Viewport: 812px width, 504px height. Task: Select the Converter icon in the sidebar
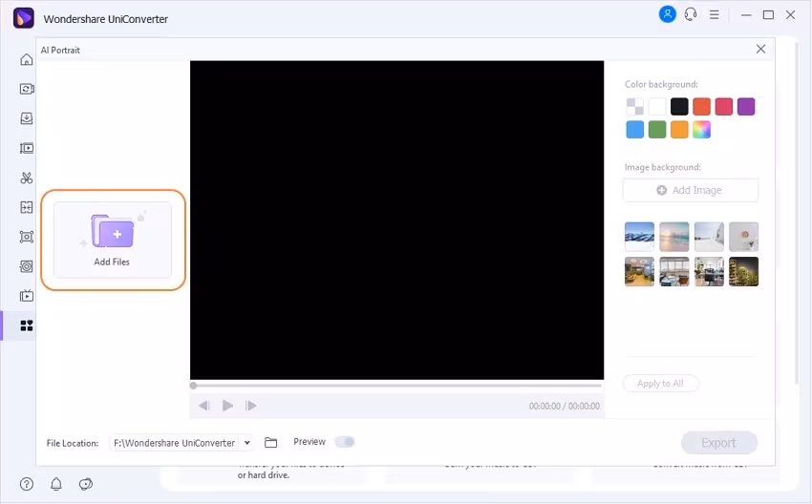(x=27, y=89)
